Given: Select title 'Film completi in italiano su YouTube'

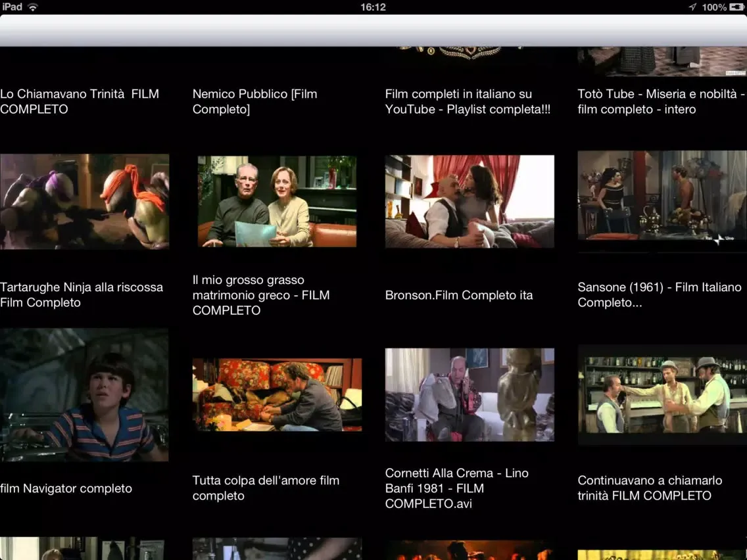Looking at the screenshot, I should [468, 101].
